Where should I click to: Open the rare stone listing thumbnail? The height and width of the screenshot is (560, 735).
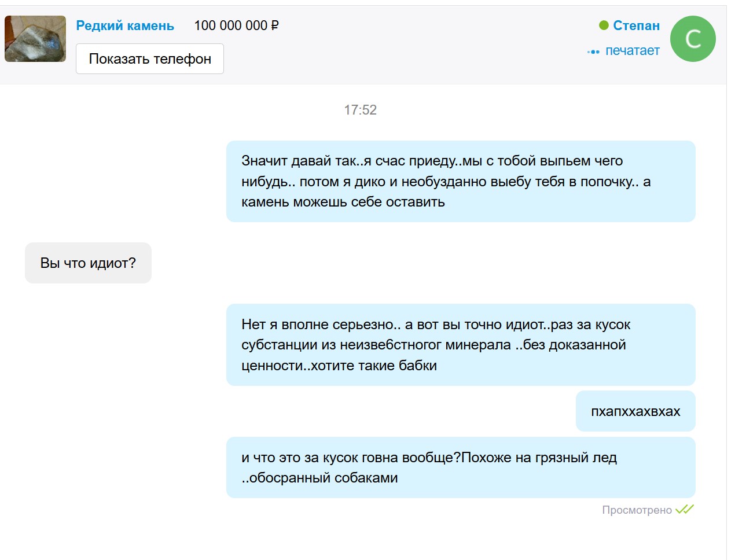(35, 39)
